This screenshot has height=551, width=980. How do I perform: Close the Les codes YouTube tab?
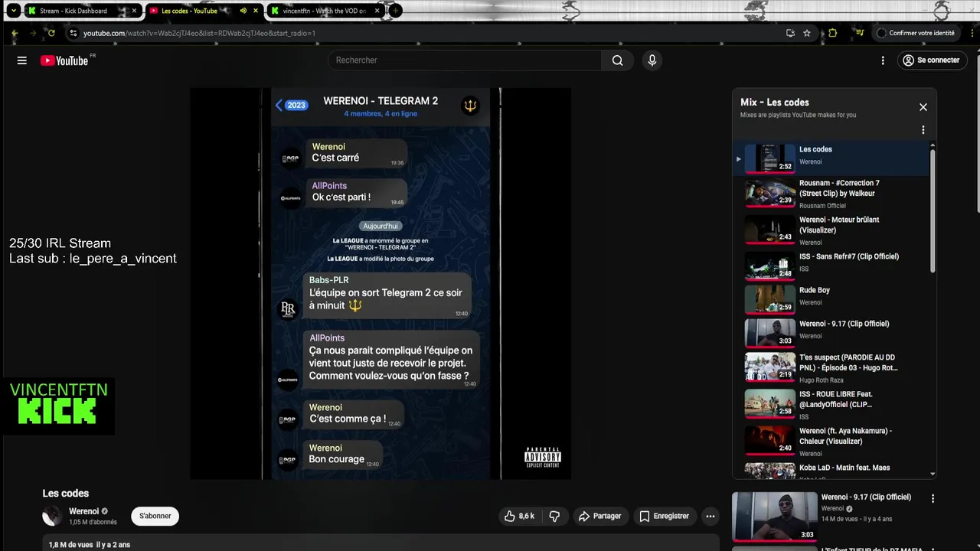(x=256, y=11)
